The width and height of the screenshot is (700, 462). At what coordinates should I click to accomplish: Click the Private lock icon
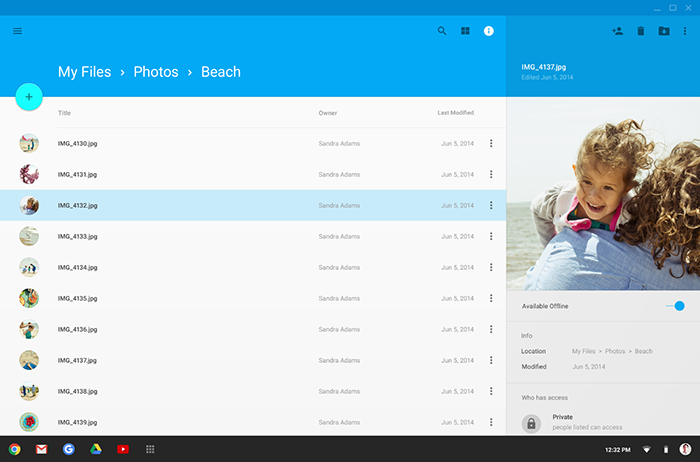[531, 423]
